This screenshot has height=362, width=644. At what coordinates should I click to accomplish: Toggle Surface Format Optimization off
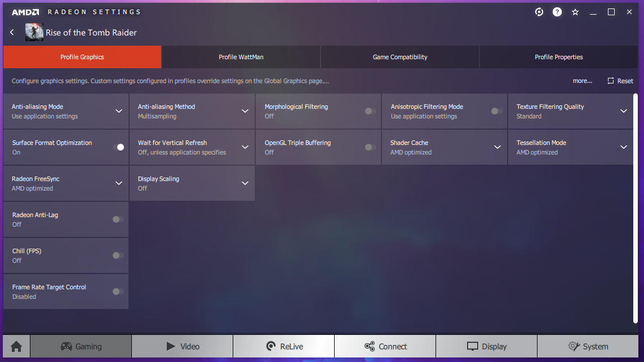(118, 147)
